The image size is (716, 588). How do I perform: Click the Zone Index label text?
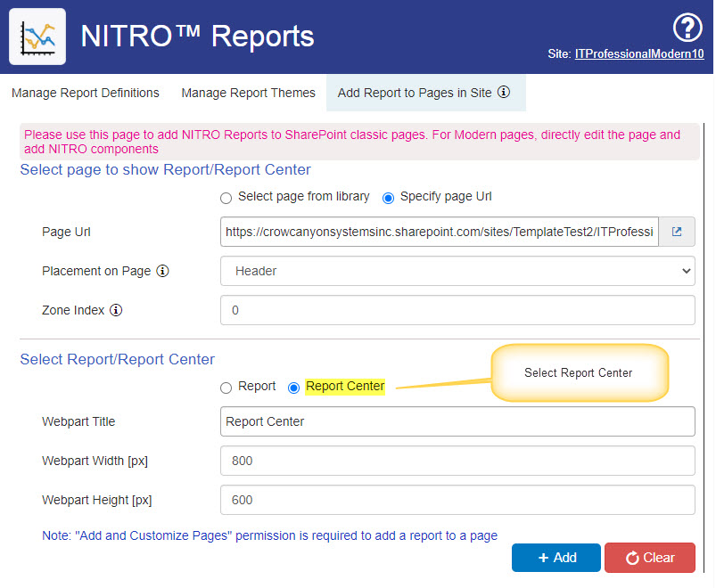tap(73, 310)
